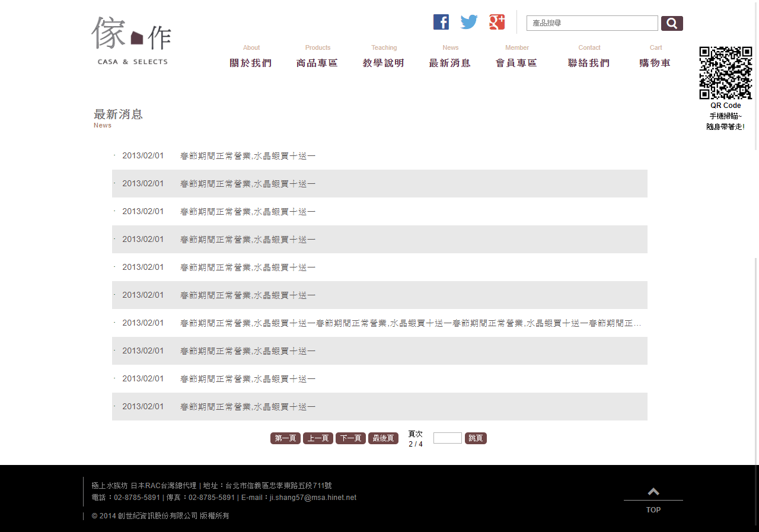Image resolution: width=759 pixels, height=532 pixels.
Task: Open the long multi-repeated news item
Action: (x=410, y=323)
